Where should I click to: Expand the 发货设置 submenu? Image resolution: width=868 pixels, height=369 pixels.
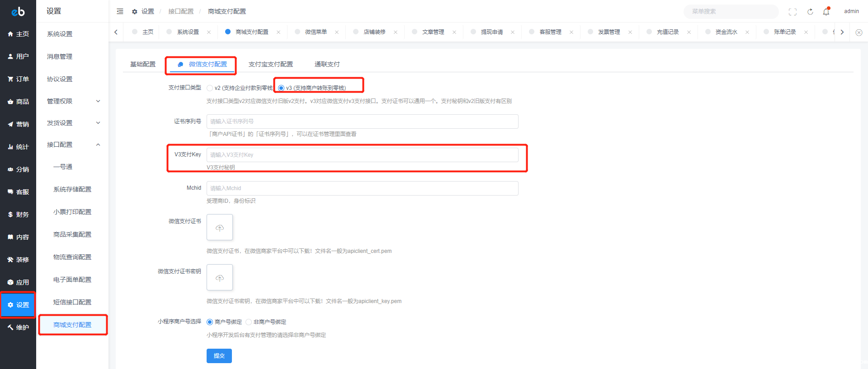(72, 123)
